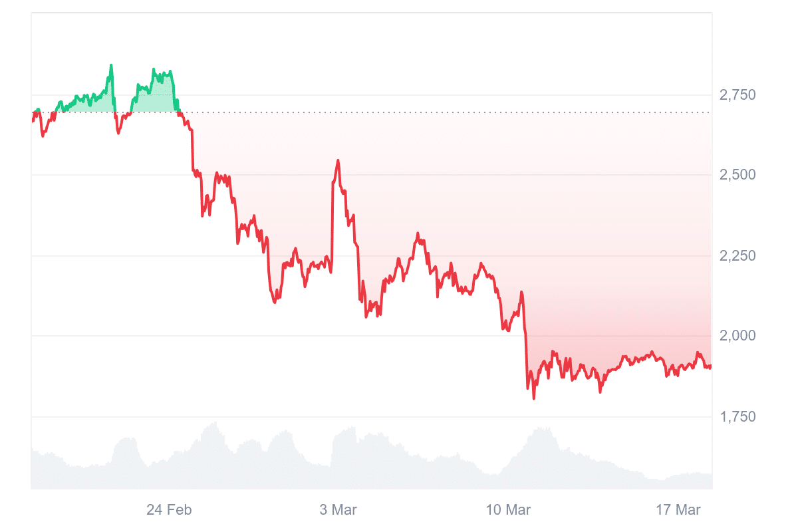Click where red line crosses baseline near 24 Feb
Image resolution: width=798 pixels, height=532 pixels.
pos(180,112)
